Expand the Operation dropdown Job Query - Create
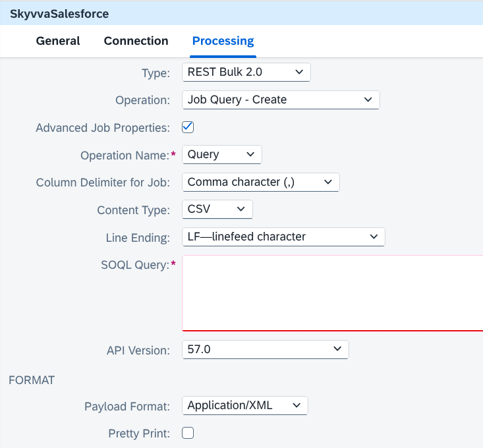The height and width of the screenshot is (448, 483). pos(281,99)
